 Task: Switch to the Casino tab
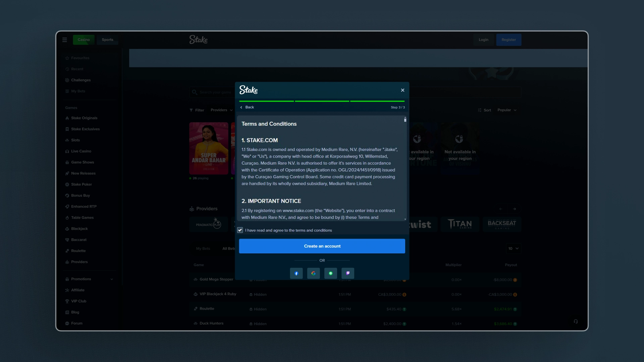(x=84, y=40)
